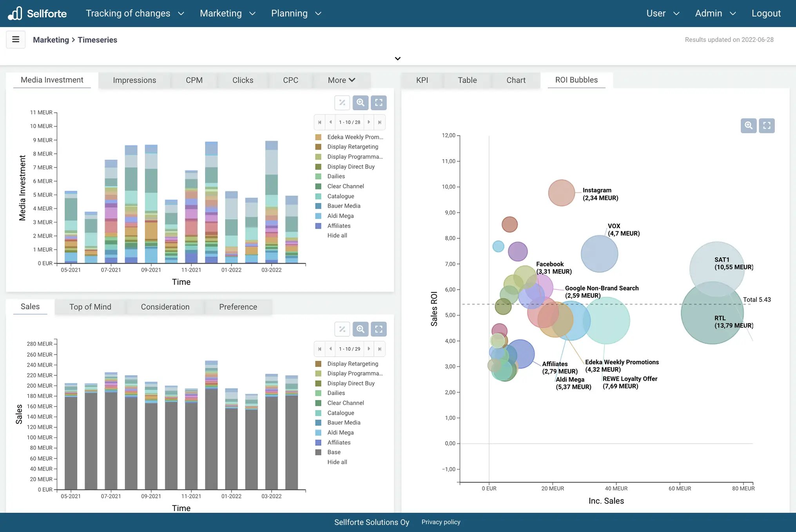This screenshot has width=796, height=532.
Task: Go to previous legend page of Media Investment
Action: (330, 122)
